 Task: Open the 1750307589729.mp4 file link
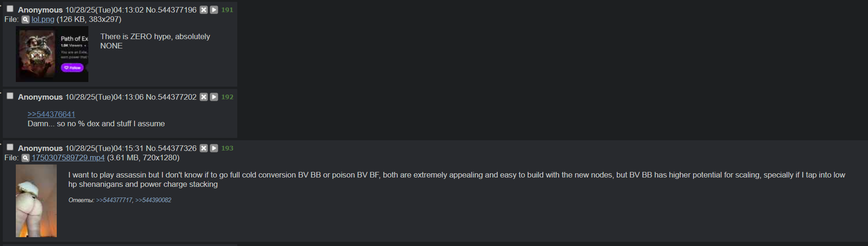click(x=68, y=157)
